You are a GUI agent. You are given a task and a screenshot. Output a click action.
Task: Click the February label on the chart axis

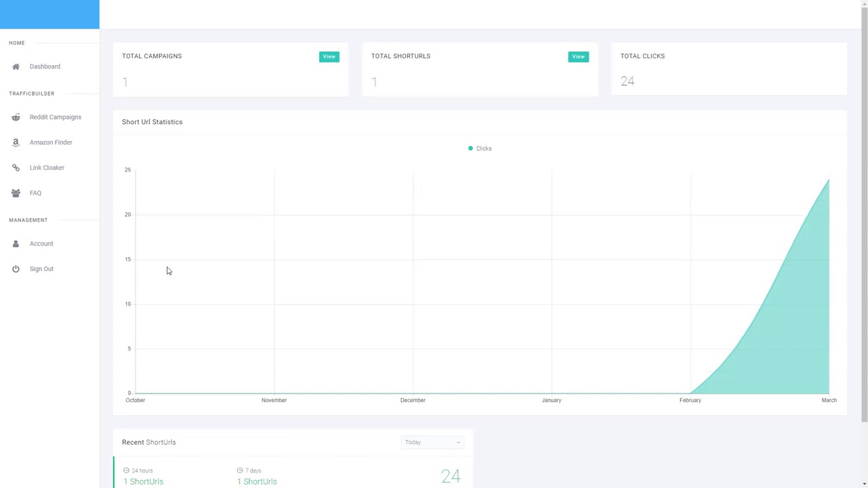(690, 400)
